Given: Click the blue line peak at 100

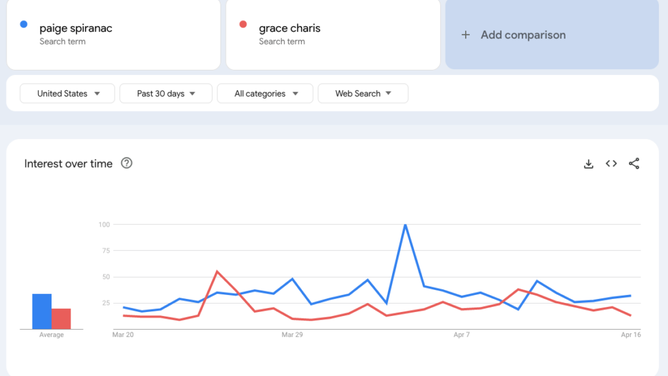Looking at the screenshot, I should point(405,224).
